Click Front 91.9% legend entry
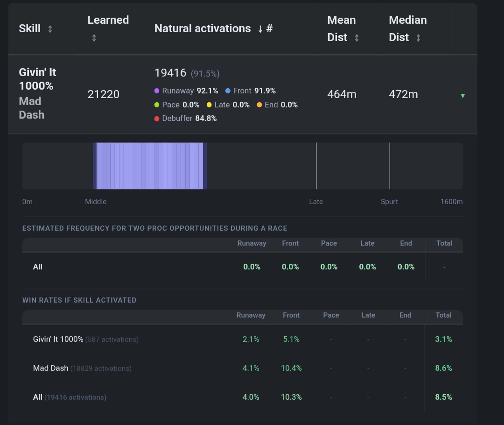The image size is (504, 425). coord(251,91)
